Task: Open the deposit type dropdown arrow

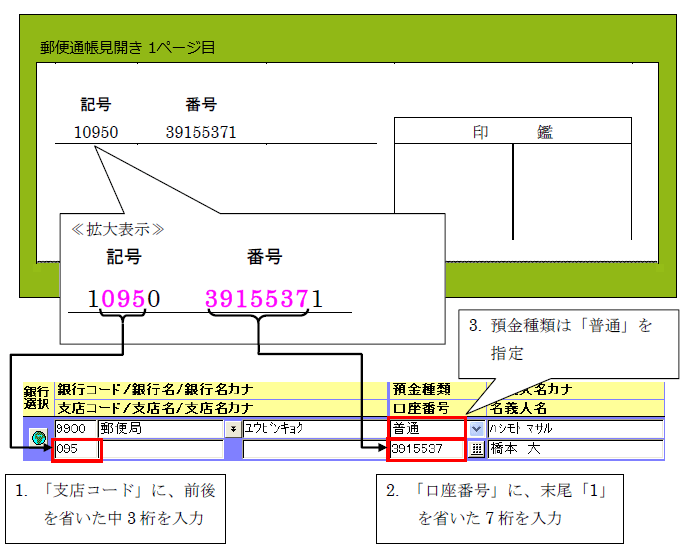Action: [x=476, y=428]
